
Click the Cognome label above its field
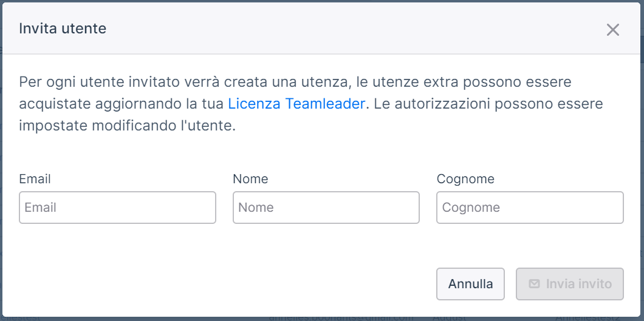click(465, 179)
